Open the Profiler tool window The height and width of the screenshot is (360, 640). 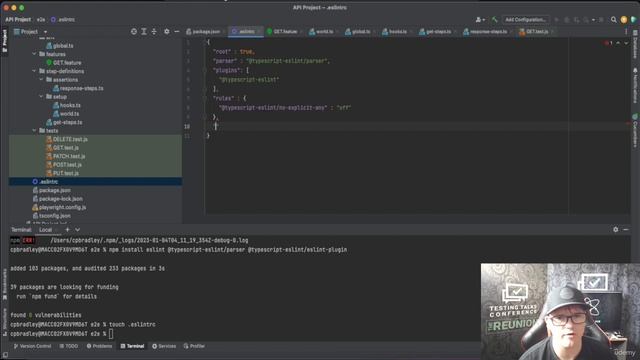[x=194, y=346]
